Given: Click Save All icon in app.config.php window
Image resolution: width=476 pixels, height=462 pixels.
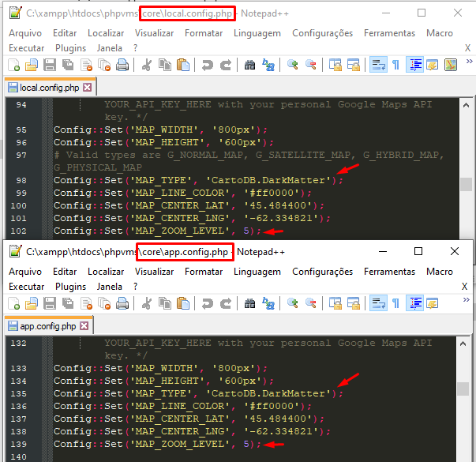Looking at the screenshot, I should [68, 303].
